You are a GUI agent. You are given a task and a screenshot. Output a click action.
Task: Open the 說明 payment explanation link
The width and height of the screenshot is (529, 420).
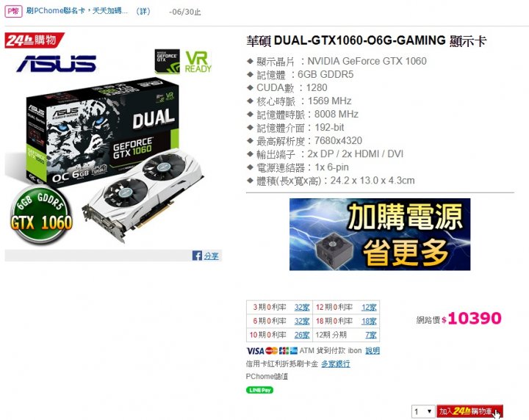pos(373,350)
